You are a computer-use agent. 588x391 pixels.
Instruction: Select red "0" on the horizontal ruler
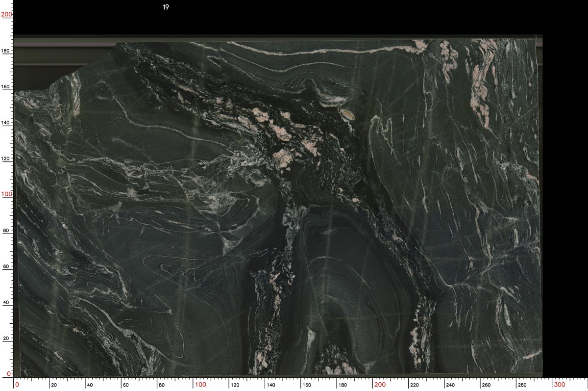pyautogui.click(x=17, y=384)
